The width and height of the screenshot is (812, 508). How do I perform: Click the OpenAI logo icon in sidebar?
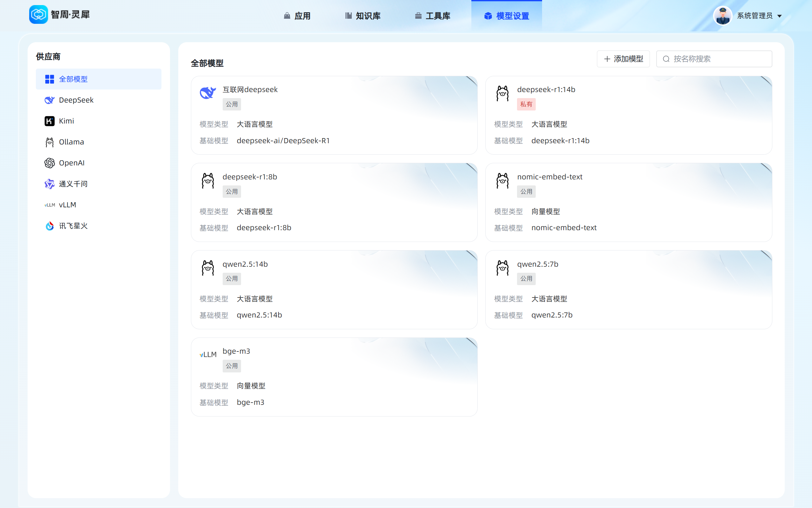coord(50,163)
